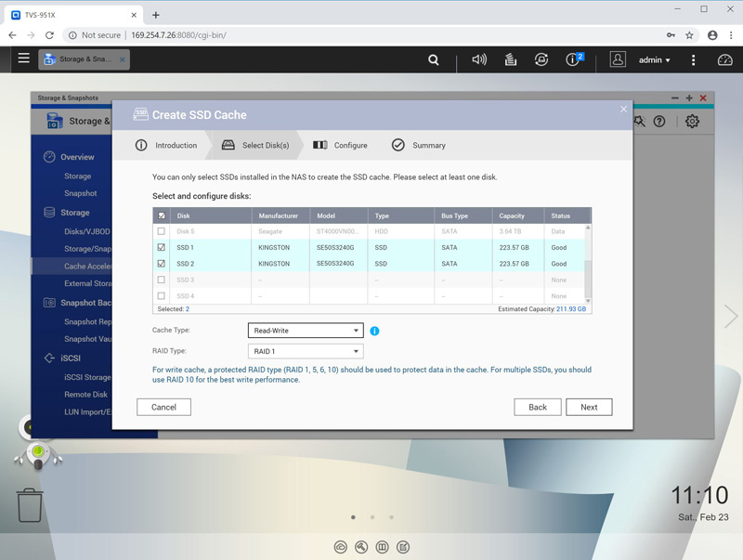Switch to the Storage & Snapshots taskbar tab

85,59
